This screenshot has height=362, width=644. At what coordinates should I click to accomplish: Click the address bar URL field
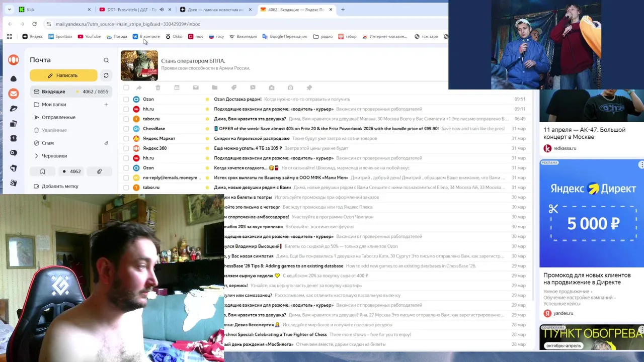pyautogui.click(x=247, y=24)
